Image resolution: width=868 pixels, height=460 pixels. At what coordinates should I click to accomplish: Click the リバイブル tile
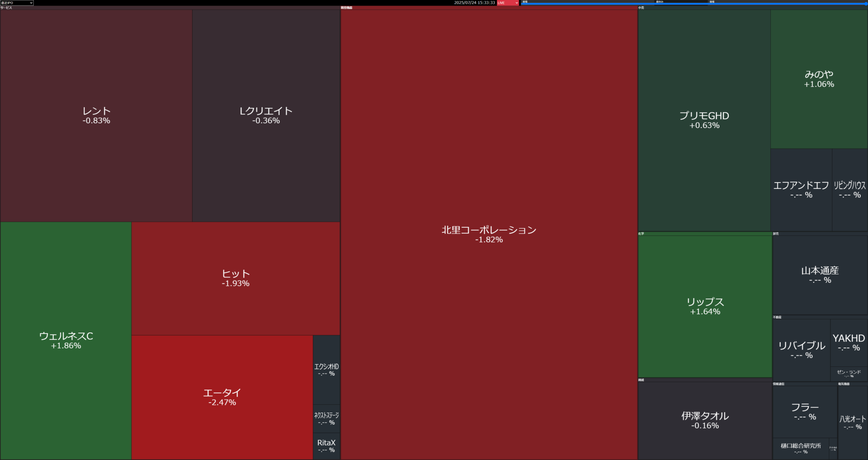[x=802, y=350]
